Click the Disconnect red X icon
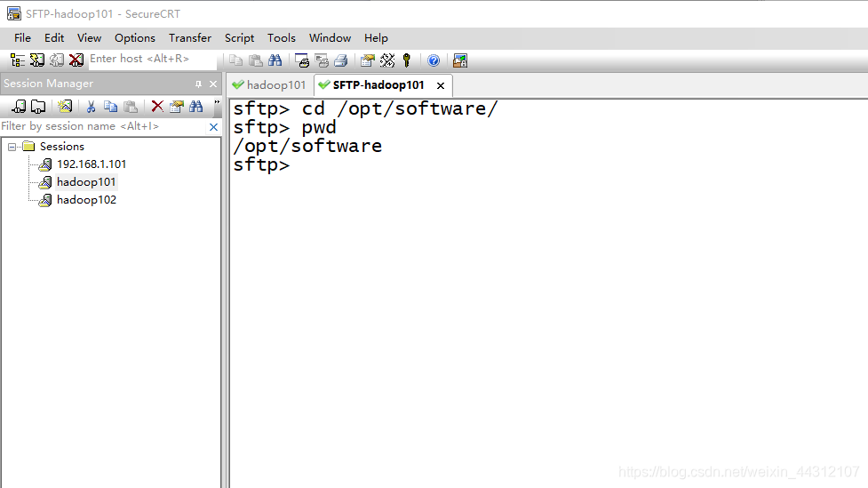Viewport: 868px width, 488px height. click(76, 60)
